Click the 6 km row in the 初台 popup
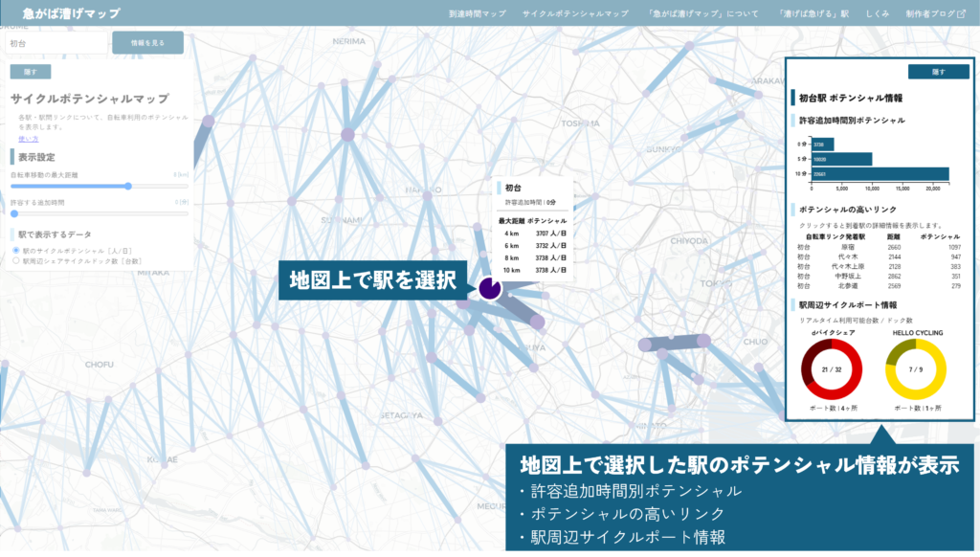This screenshot has height=557, width=980. 534,246
